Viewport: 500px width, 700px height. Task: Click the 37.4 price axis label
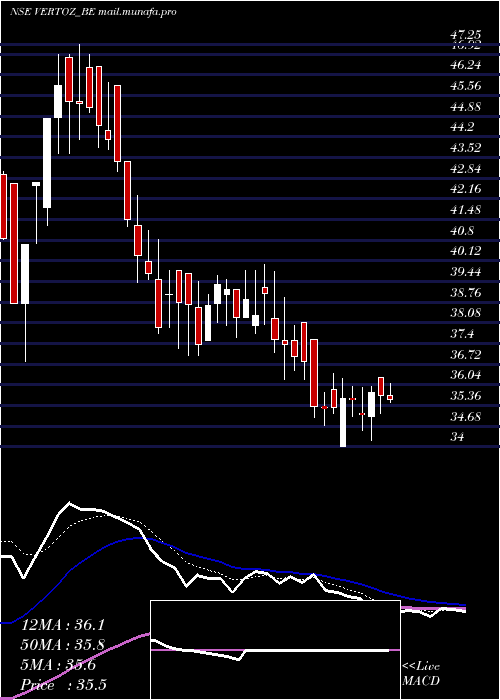pos(462,334)
